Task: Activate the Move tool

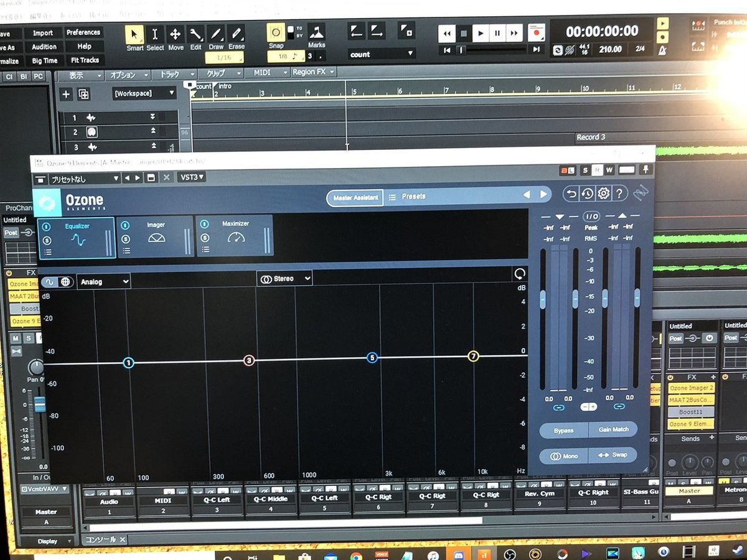Action: tap(176, 34)
